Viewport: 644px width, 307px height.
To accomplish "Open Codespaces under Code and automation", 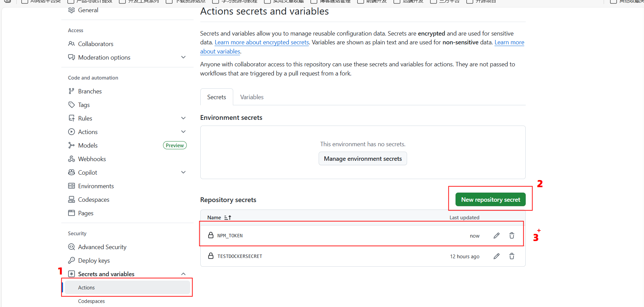I will coord(94,200).
